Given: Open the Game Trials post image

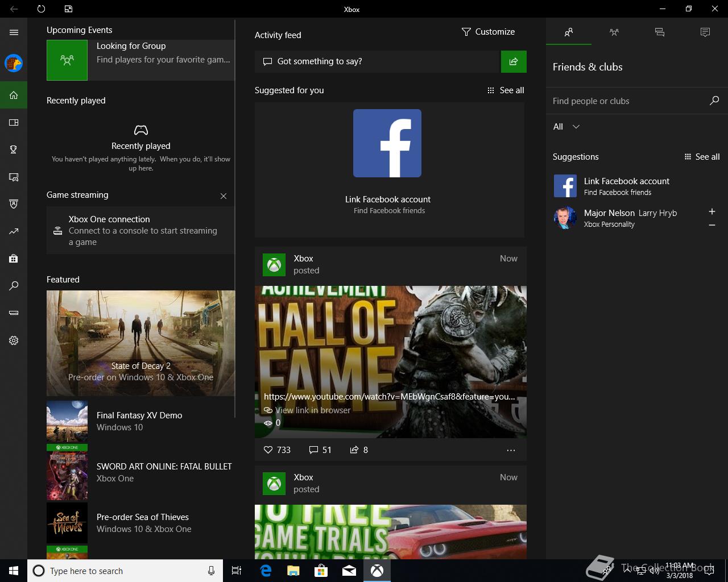Looking at the screenshot, I should pos(391,532).
